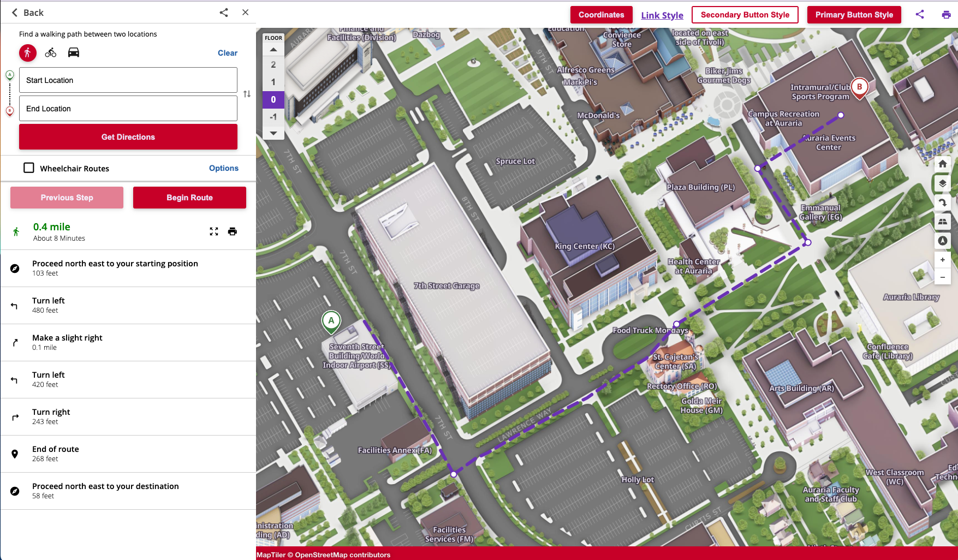This screenshot has height=560, width=958.
Task: Click Plaza Building (PL) label
Action: coord(700,187)
